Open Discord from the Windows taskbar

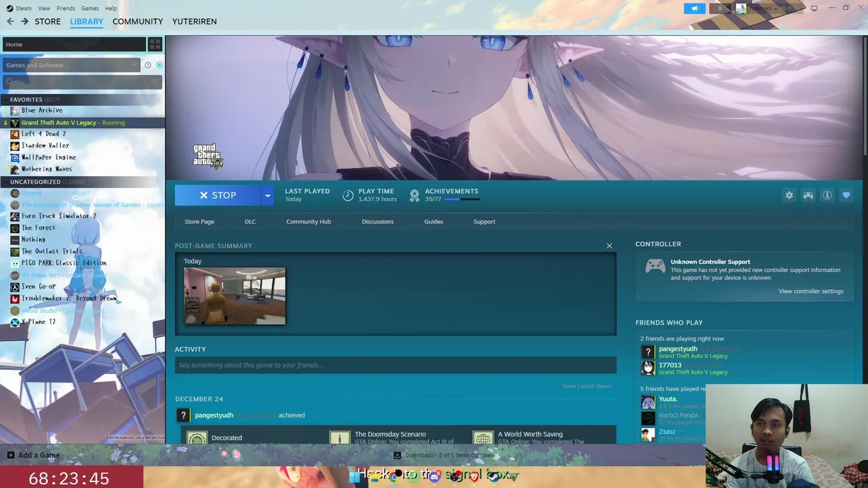(435, 476)
